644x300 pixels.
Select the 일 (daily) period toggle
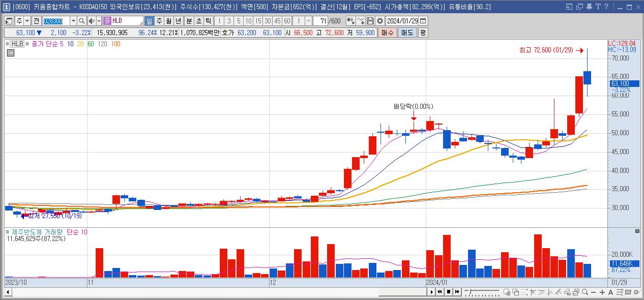[149, 21]
